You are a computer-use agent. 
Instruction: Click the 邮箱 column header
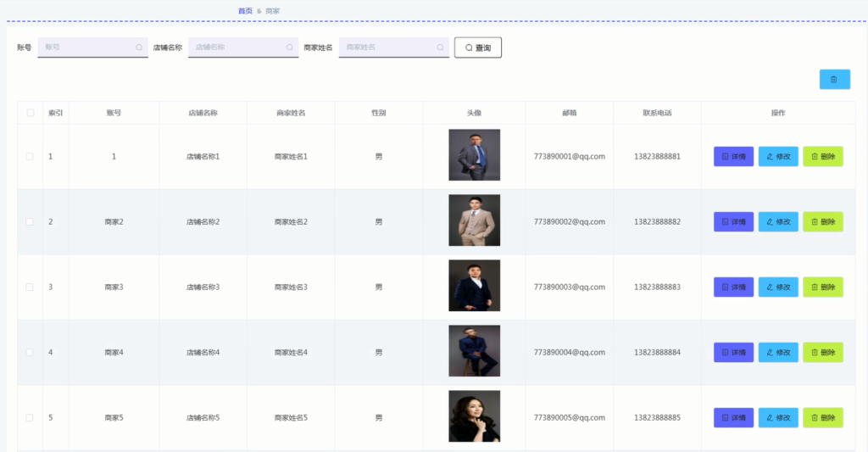[x=570, y=113]
